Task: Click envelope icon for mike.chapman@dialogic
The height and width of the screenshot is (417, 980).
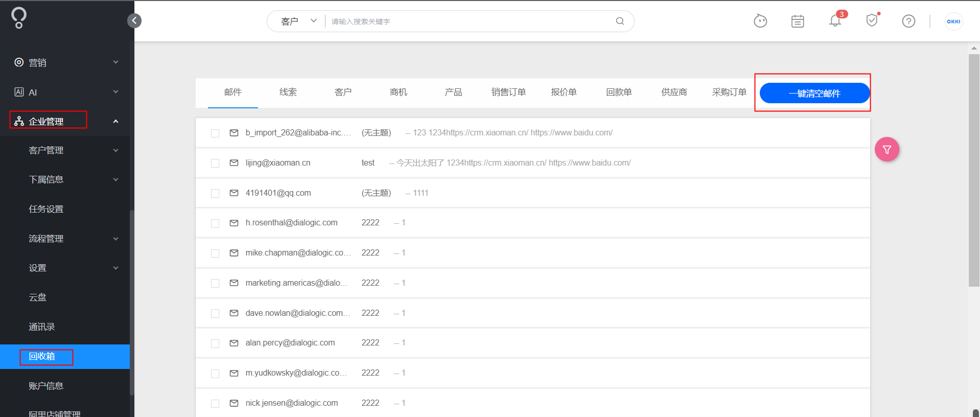Action: tap(234, 253)
